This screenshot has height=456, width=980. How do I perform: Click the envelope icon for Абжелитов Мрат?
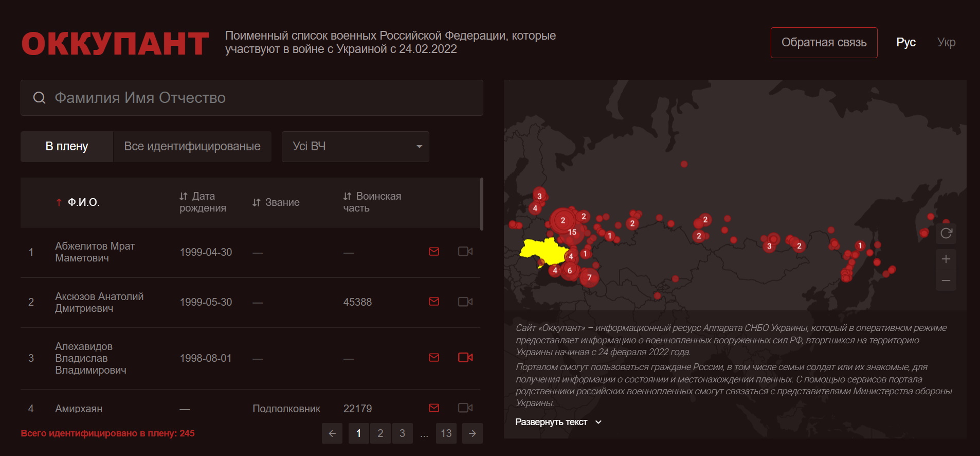tap(434, 252)
